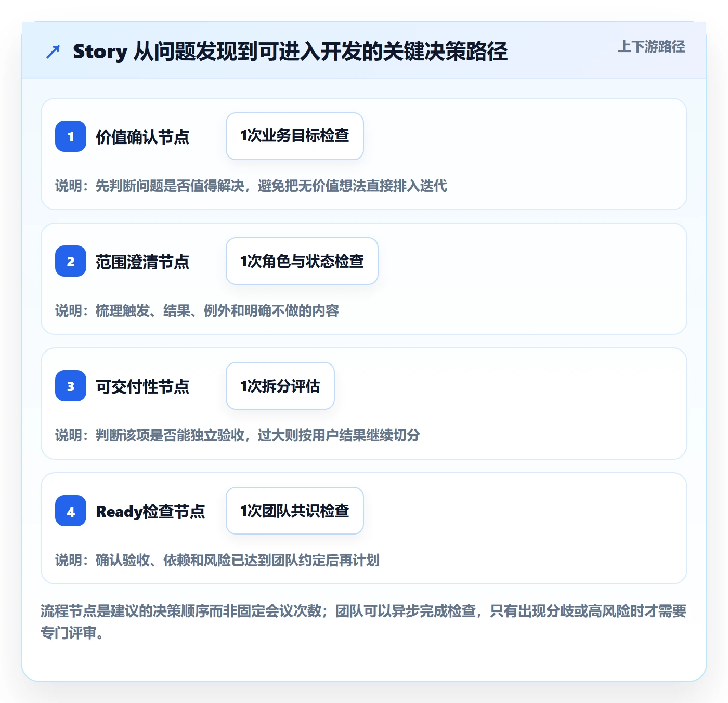Click the heading "Story 从问题发现到可进入开发的关键决策路径"
The image size is (728, 703).
pyautogui.click(x=290, y=51)
